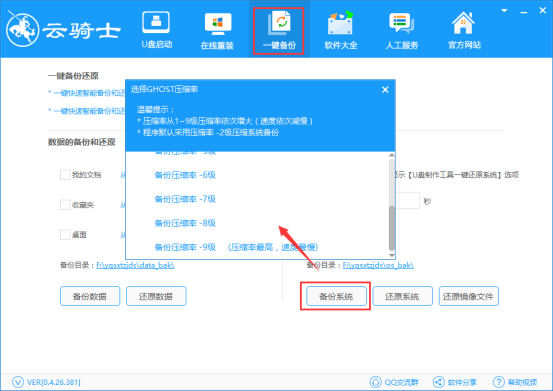Open the top-right dropdown menu arrow
The height and width of the screenshot is (391, 553).
[504, 11]
